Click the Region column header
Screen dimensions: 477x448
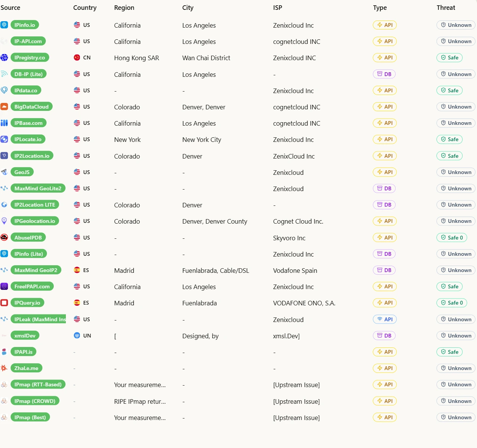click(124, 8)
